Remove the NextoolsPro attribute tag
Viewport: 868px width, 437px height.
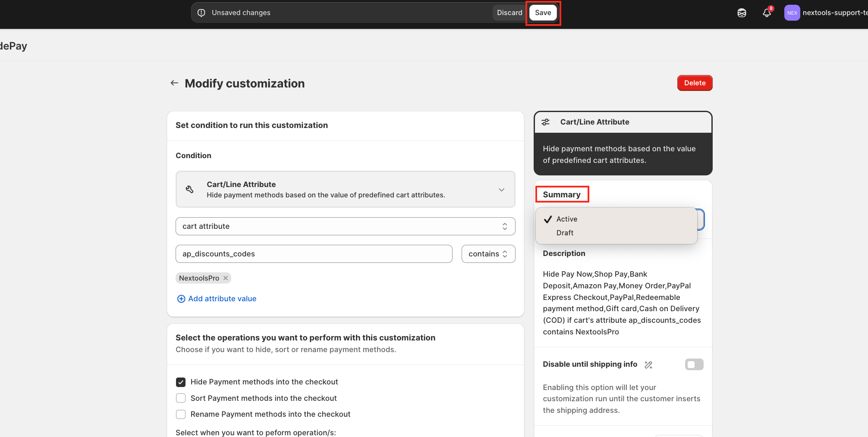[226, 278]
